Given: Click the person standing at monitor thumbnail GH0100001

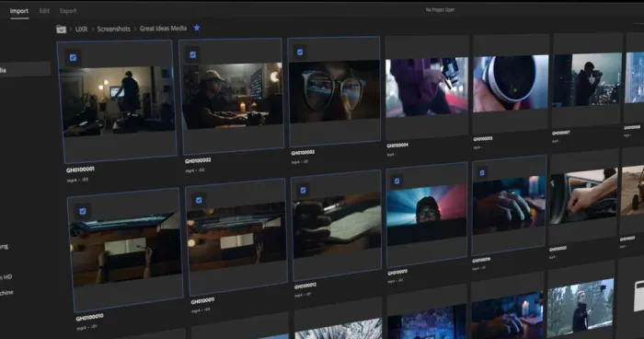Looking at the screenshot, I should [x=117, y=101].
